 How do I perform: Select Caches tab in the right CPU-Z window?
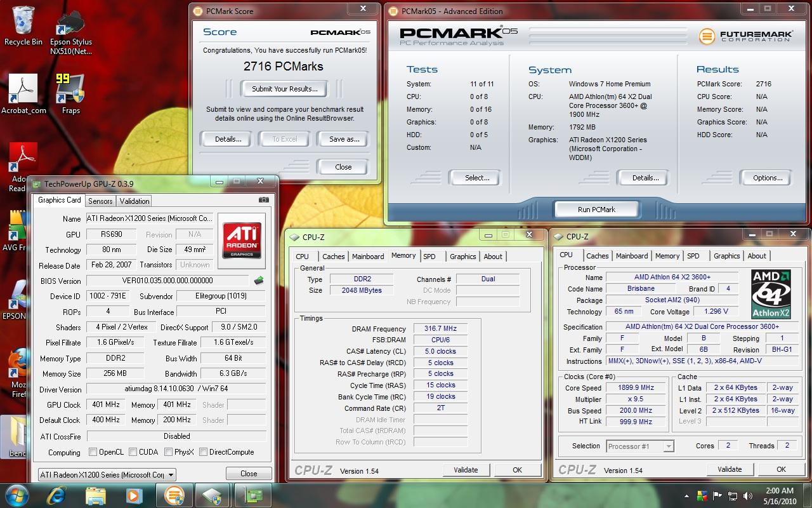597,256
